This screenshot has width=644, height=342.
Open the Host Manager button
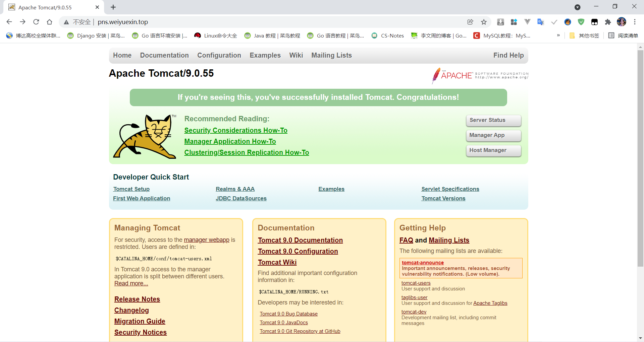point(493,150)
